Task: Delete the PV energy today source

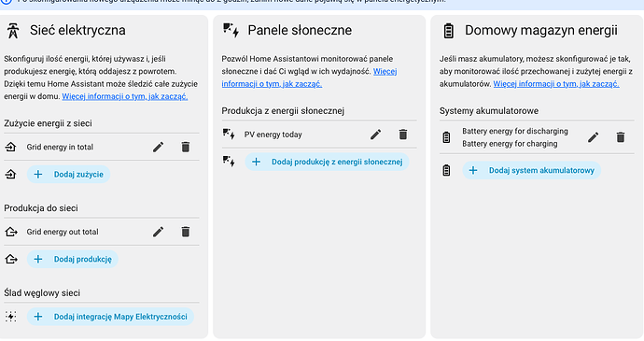Action: coord(403,135)
